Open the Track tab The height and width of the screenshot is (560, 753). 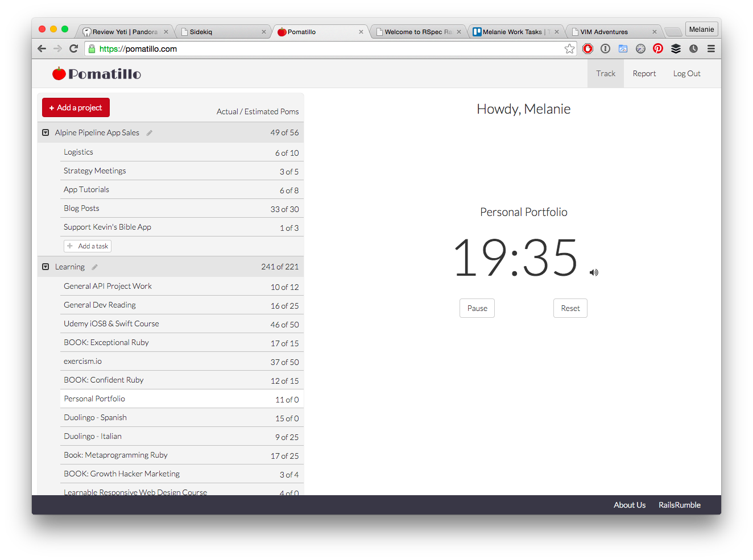coord(606,73)
